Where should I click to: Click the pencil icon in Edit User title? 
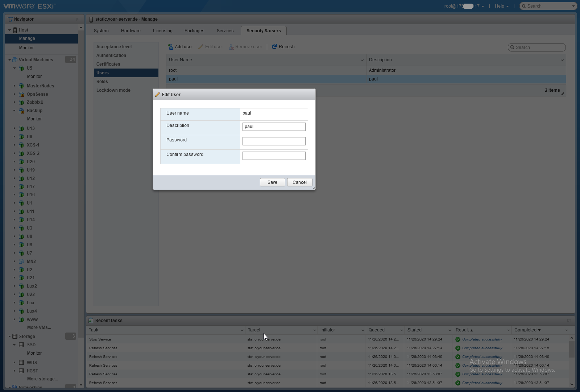point(158,94)
